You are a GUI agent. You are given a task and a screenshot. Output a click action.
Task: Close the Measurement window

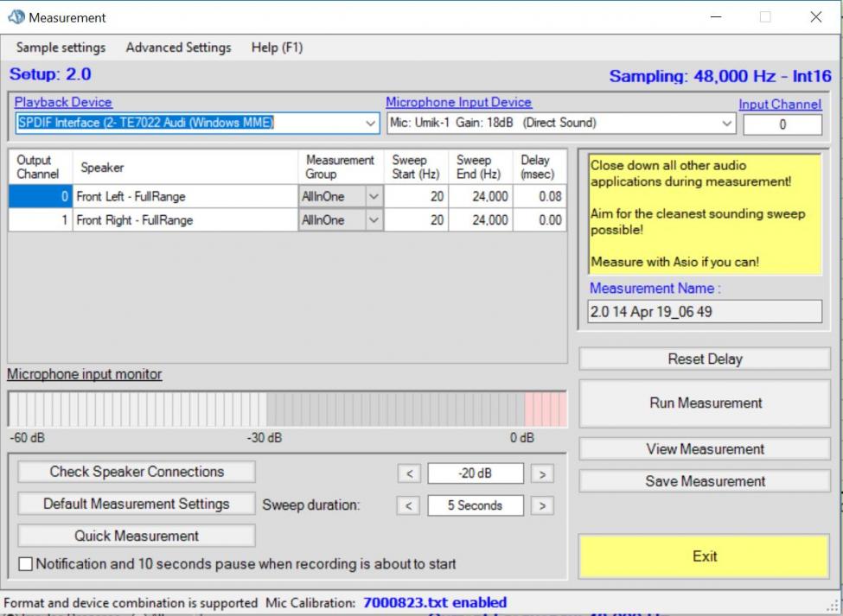click(x=815, y=16)
